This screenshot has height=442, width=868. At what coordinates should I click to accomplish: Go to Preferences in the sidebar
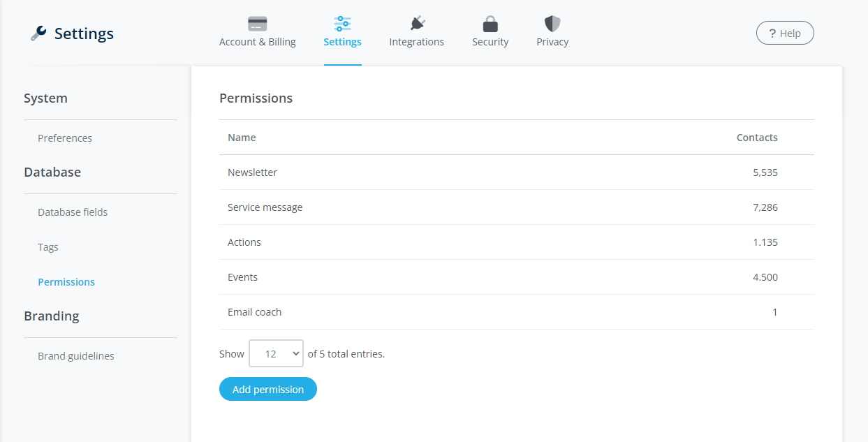click(x=65, y=138)
